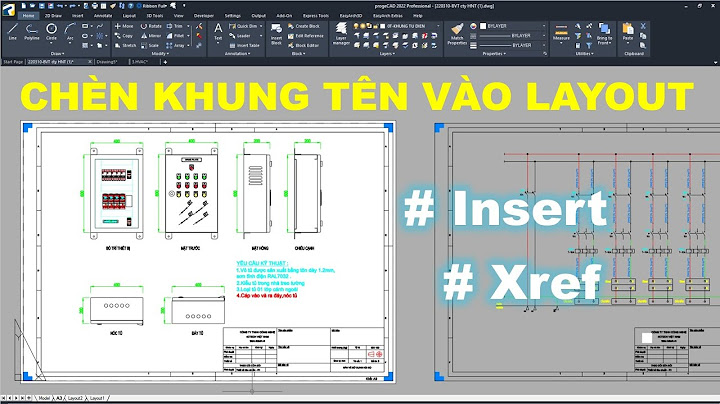
Task: Click the Output ribbon tab
Action: click(259, 16)
